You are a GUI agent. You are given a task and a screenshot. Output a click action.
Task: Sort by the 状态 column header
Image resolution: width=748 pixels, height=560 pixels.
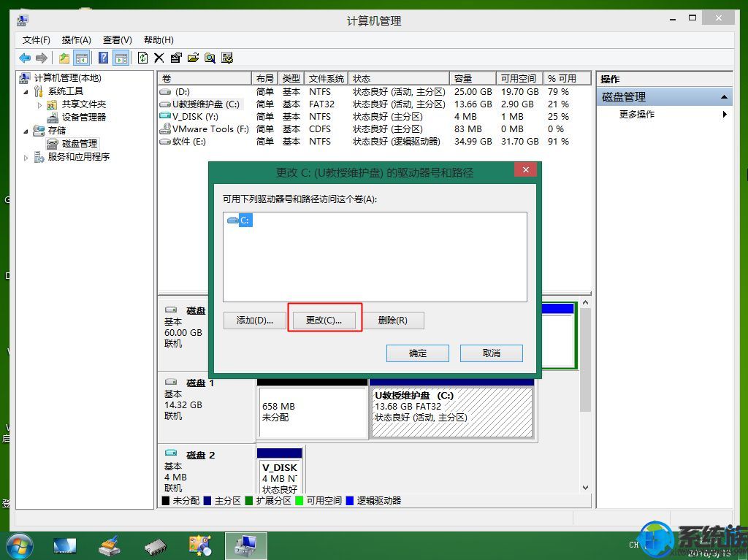tap(399, 78)
